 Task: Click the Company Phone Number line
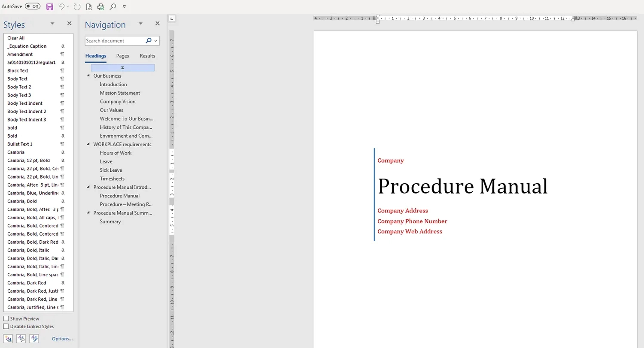[x=413, y=221]
